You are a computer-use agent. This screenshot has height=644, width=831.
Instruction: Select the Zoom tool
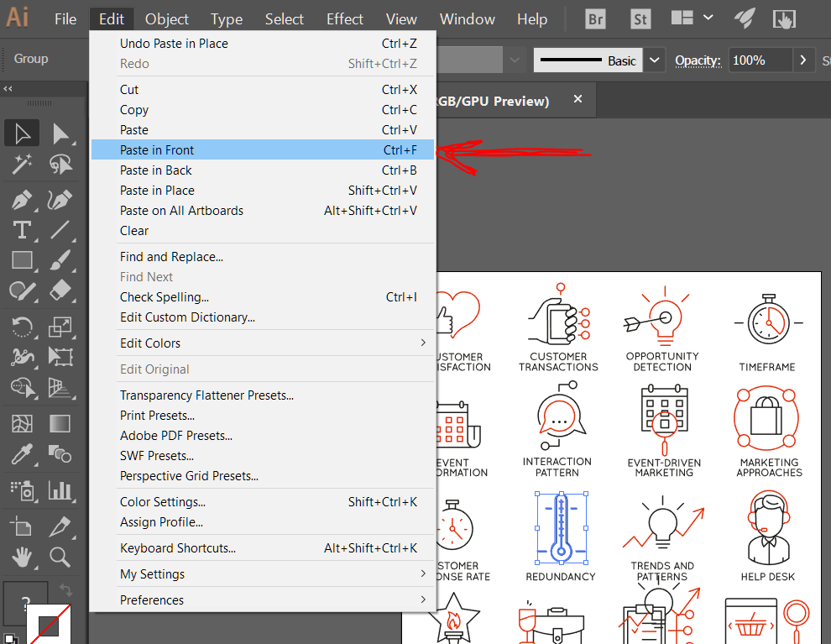[60, 556]
